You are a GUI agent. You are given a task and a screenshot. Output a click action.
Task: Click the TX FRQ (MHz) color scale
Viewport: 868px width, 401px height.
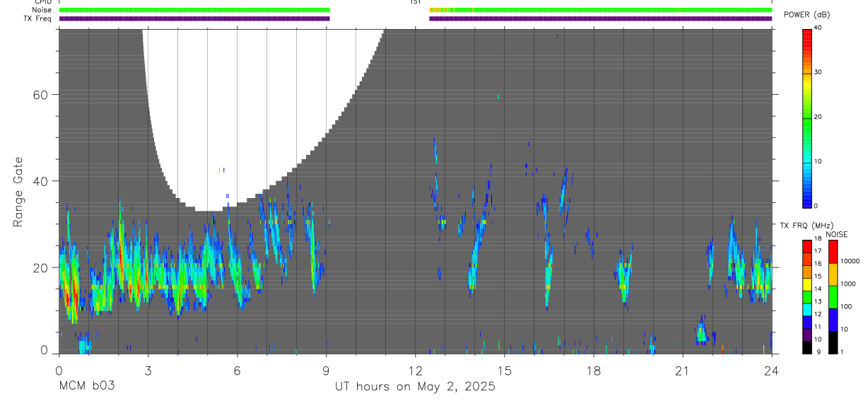click(x=807, y=296)
